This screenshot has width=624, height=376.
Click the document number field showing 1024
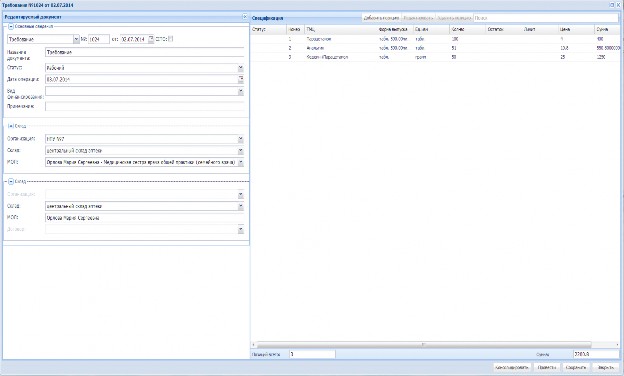99,39
